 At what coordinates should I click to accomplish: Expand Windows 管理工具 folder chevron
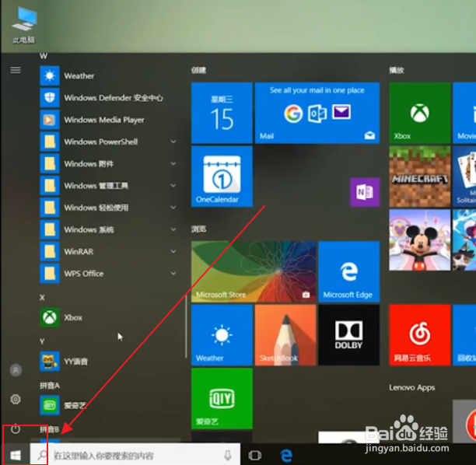pyautogui.click(x=173, y=186)
